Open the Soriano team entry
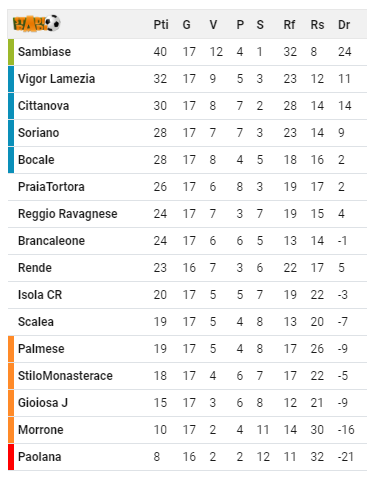The width and height of the screenshot is (367, 489). coord(38,133)
